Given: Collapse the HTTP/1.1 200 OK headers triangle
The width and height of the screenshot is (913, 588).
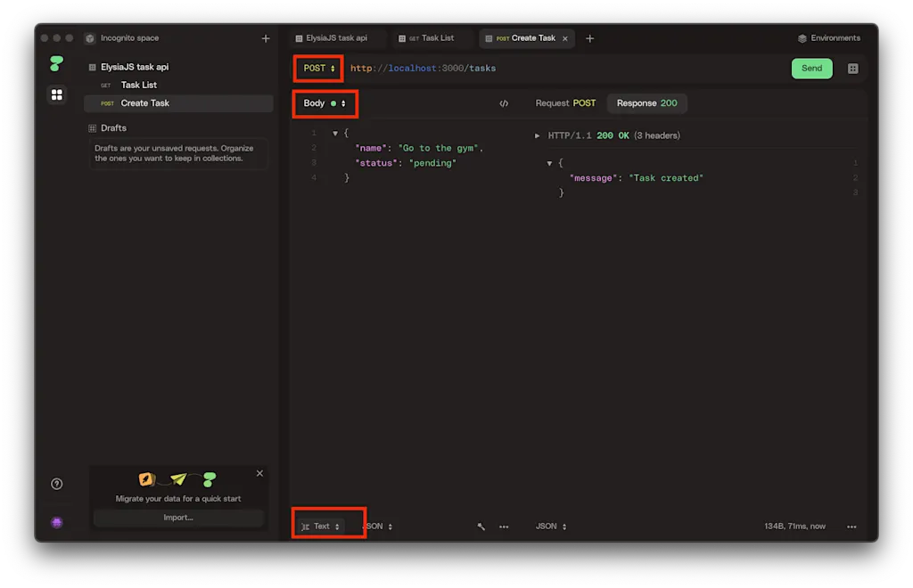Looking at the screenshot, I should click(537, 135).
